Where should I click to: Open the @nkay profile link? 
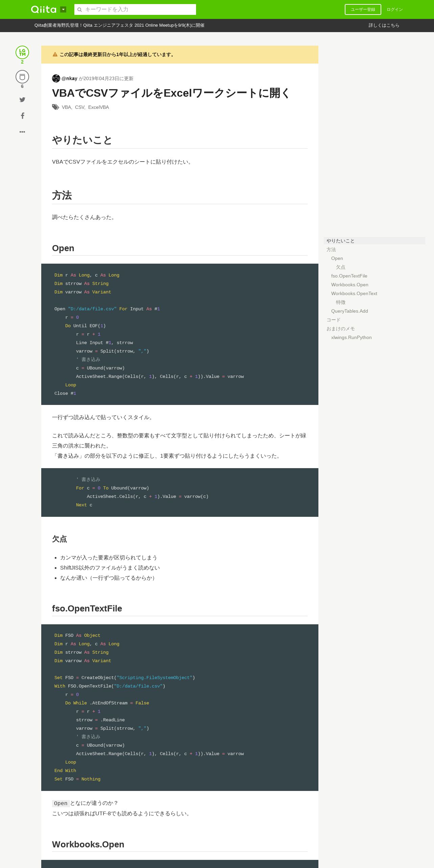[x=69, y=78]
